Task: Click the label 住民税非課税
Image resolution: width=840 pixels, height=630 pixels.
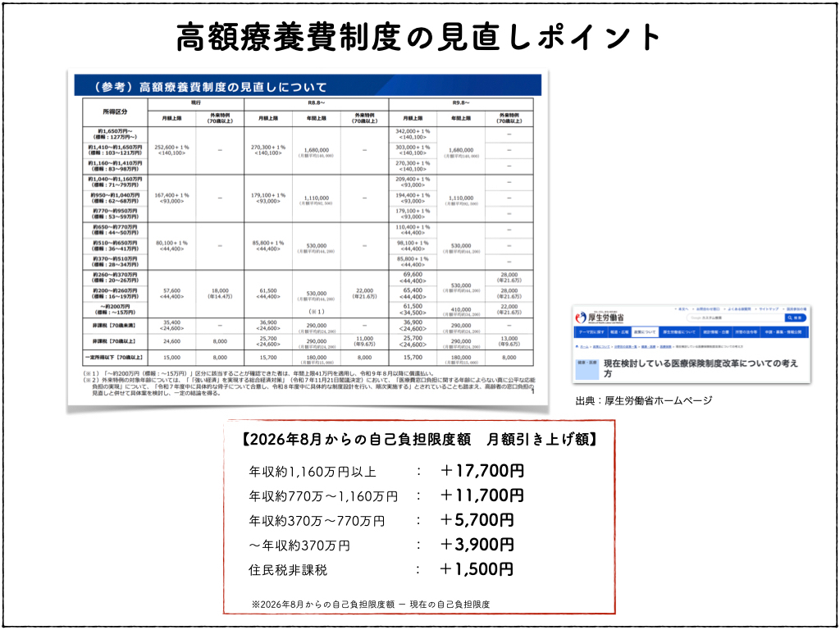Action: pos(288,570)
